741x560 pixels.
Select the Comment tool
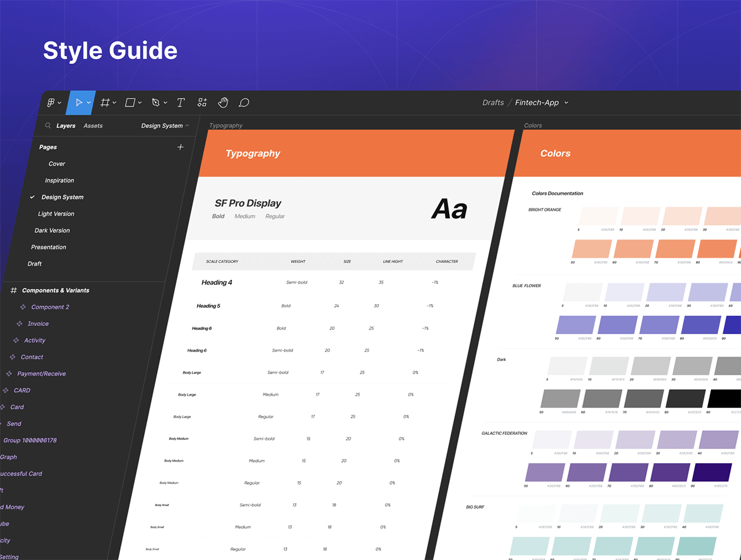(244, 103)
